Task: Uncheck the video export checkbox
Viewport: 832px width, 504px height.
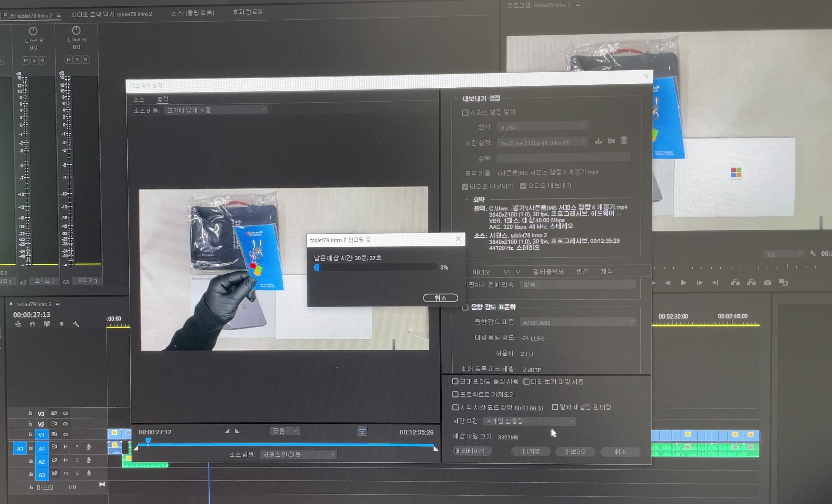Action: [465, 187]
